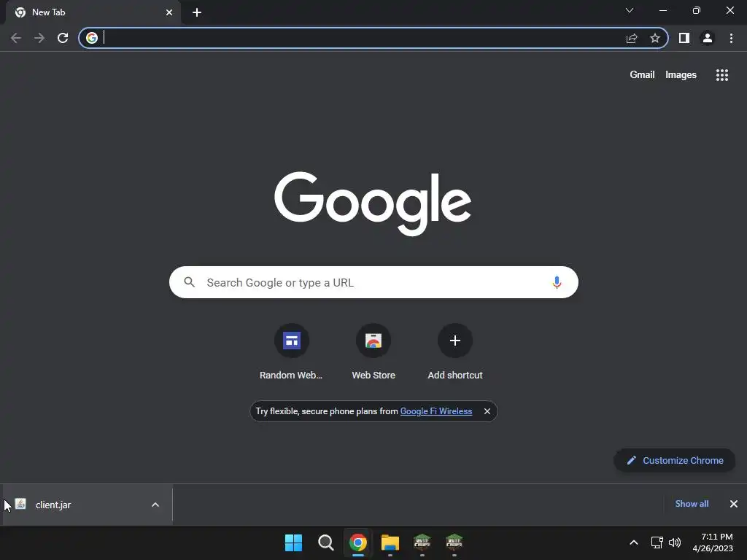Open the Chrome profile avatar
The image size is (747, 560).
708,38
